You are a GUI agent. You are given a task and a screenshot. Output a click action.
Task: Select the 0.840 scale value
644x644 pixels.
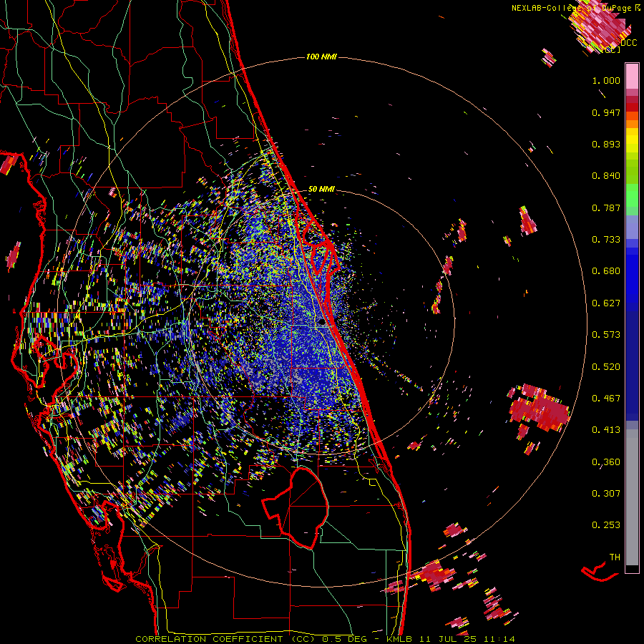click(606, 176)
